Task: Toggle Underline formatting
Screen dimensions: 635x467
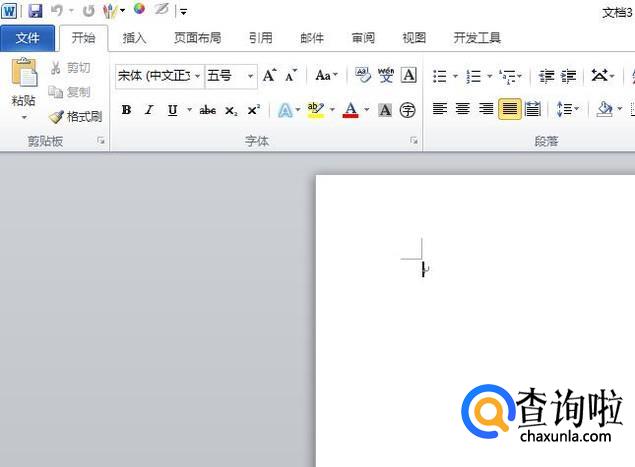Action: pyautogui.click(x=173, y=110)
